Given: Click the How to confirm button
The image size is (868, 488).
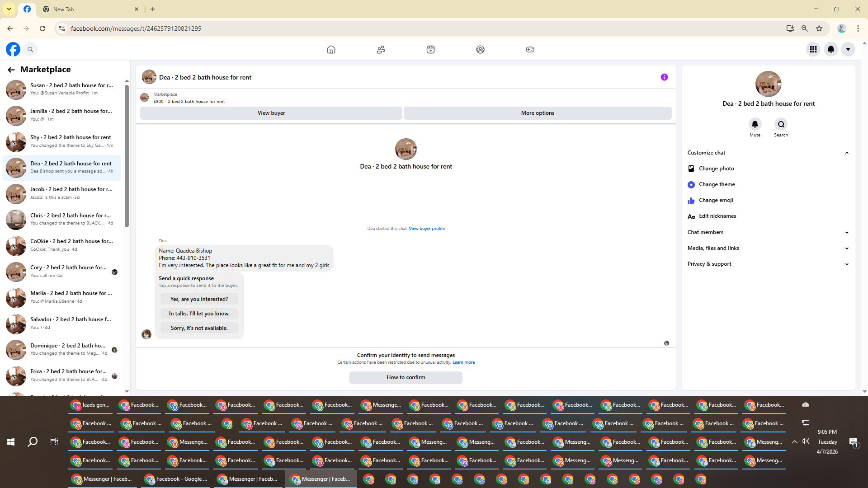Looking at the screenshot, I should [x=406, y=377].
